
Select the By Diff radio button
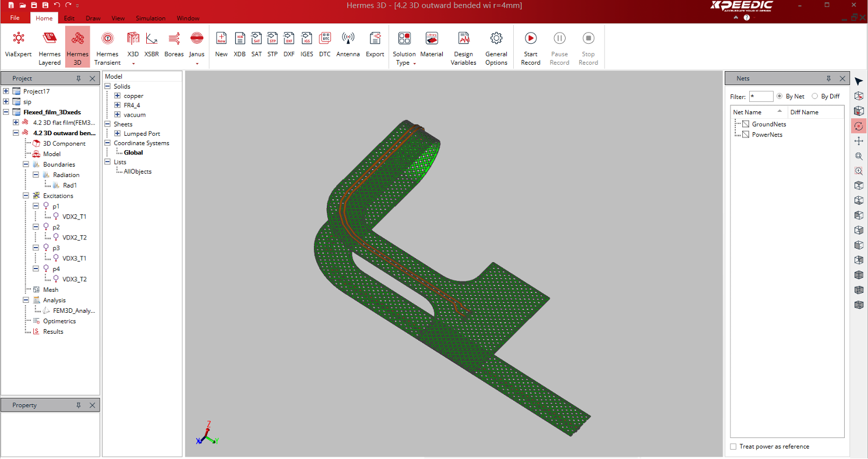pos(815,96)
